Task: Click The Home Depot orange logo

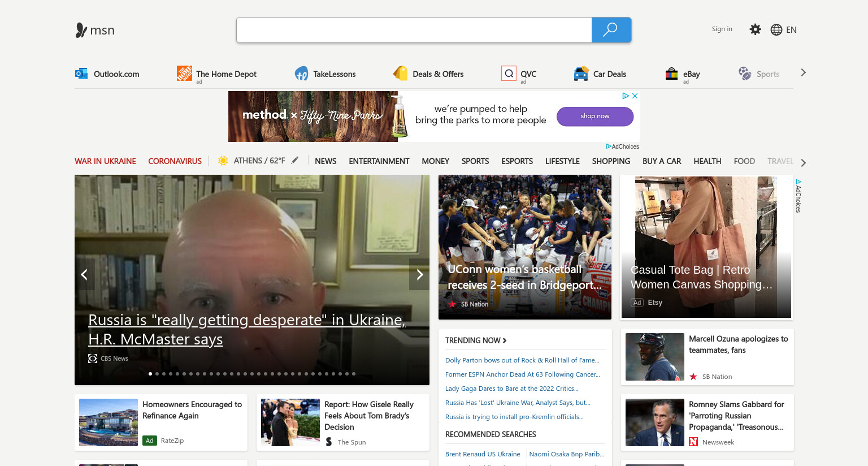Action: coord(184,73)
